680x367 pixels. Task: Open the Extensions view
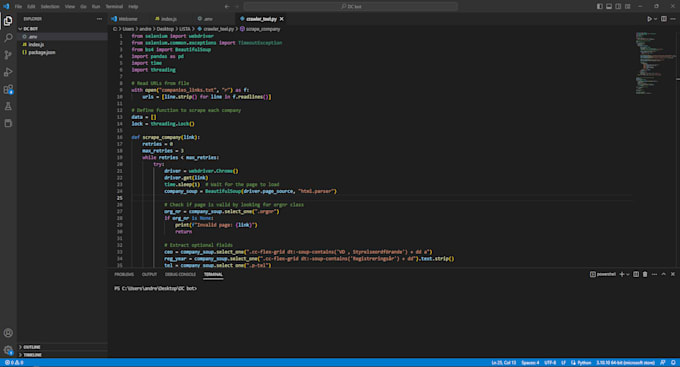pyautogui.click(x=8, y=89)
